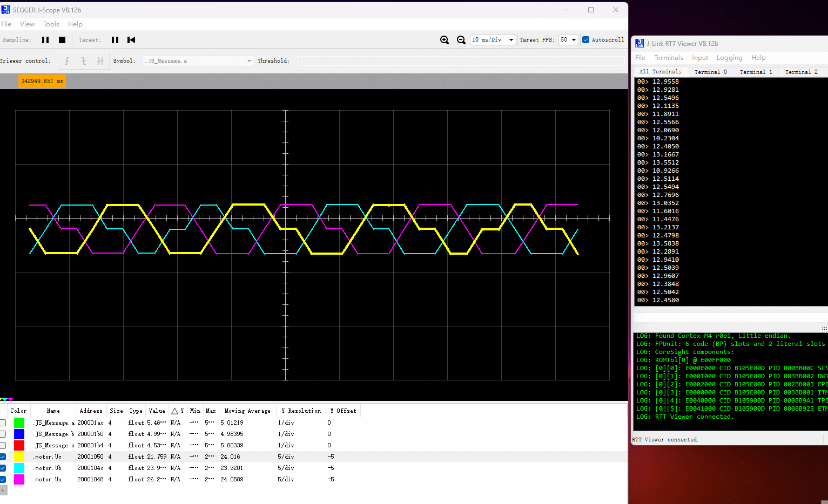Click the orange 342949.651 ms time marker
Image resolution: width=828 pixels, height=504 pixels.
coord(42,81)
